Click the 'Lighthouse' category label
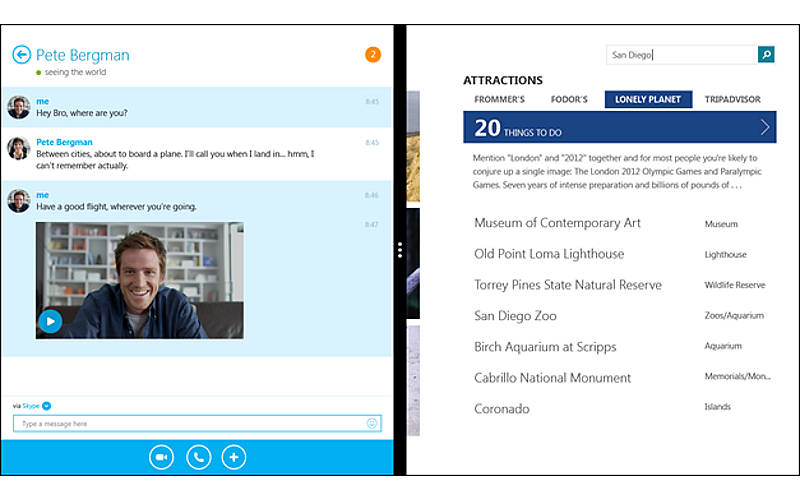 (726, 254)
